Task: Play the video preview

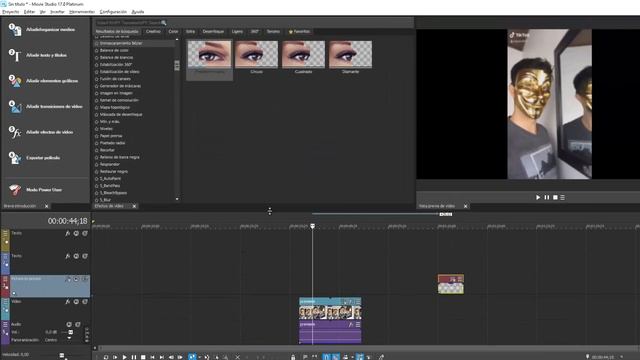Action: coord(538,198)
